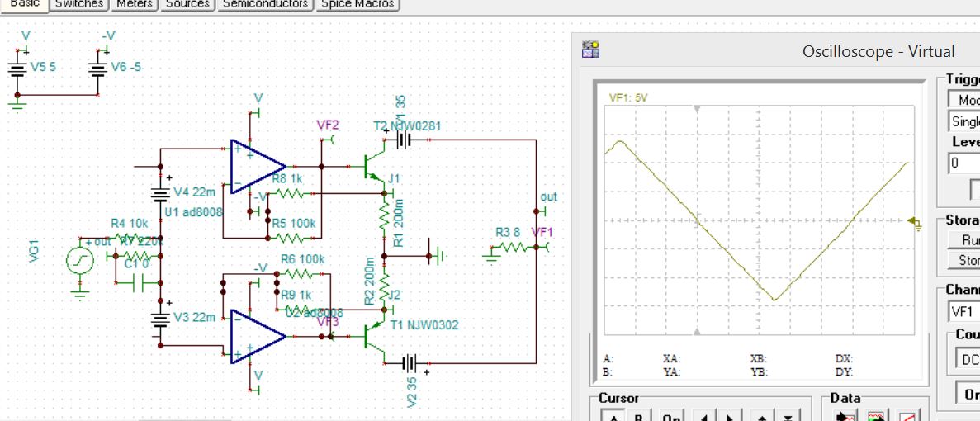The image size is (980, 421).
Task: Click the Run storage button
Action: (963, 240)
